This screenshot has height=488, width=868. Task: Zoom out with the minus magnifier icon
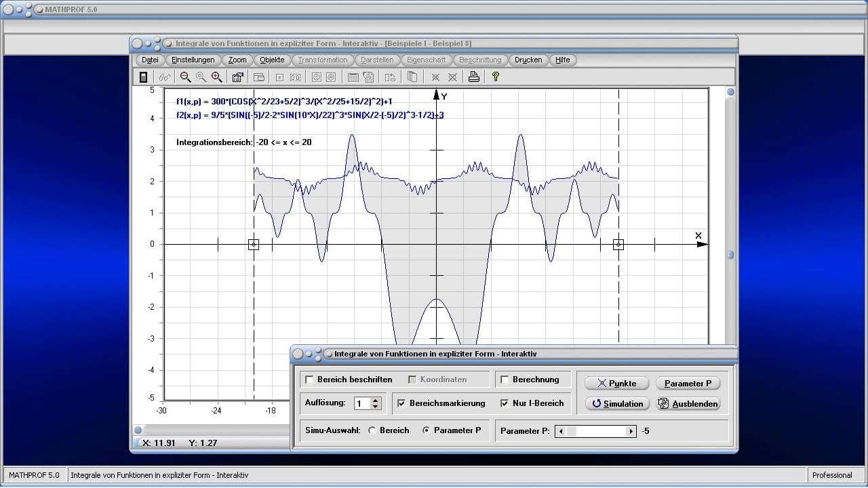[185, 77]
